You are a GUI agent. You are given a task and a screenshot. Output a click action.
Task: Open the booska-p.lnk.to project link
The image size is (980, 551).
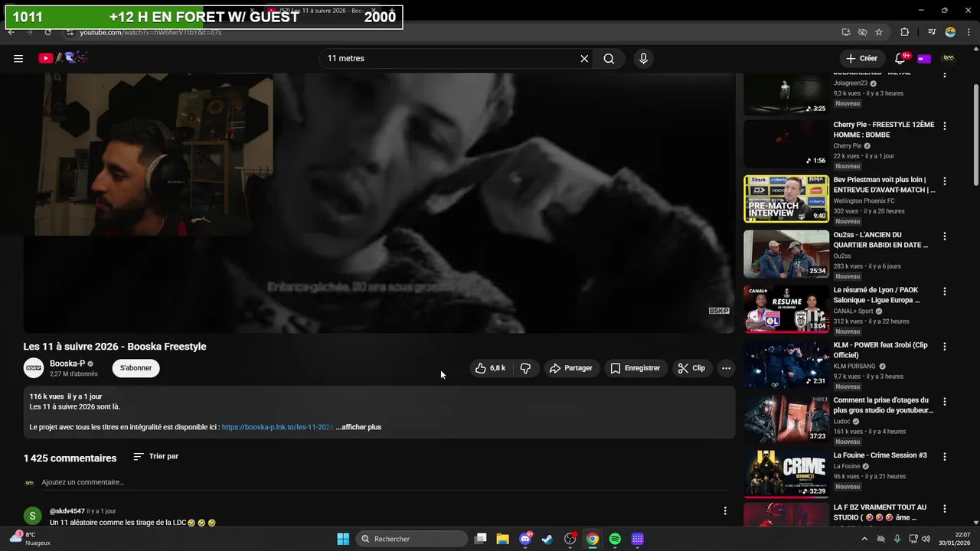(x=277, y=427)
